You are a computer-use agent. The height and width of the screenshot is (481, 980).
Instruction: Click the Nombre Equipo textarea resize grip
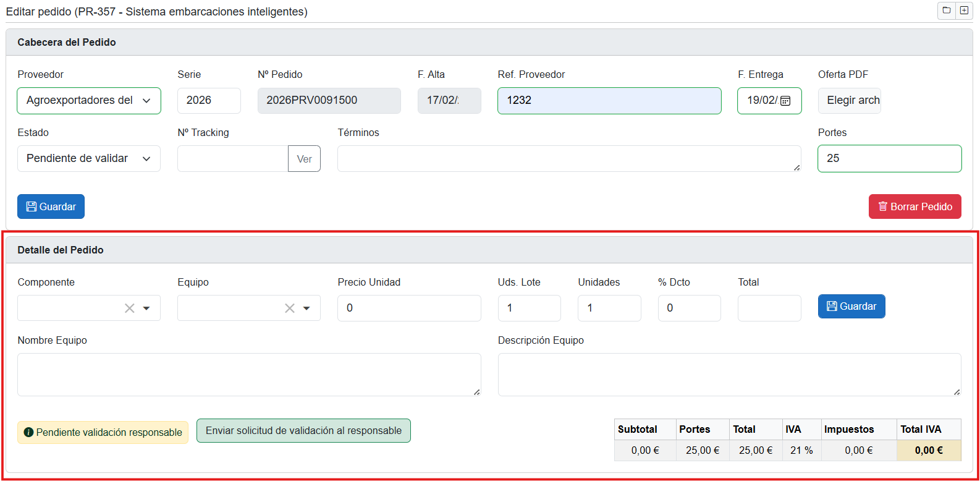(x=476, y=392)
